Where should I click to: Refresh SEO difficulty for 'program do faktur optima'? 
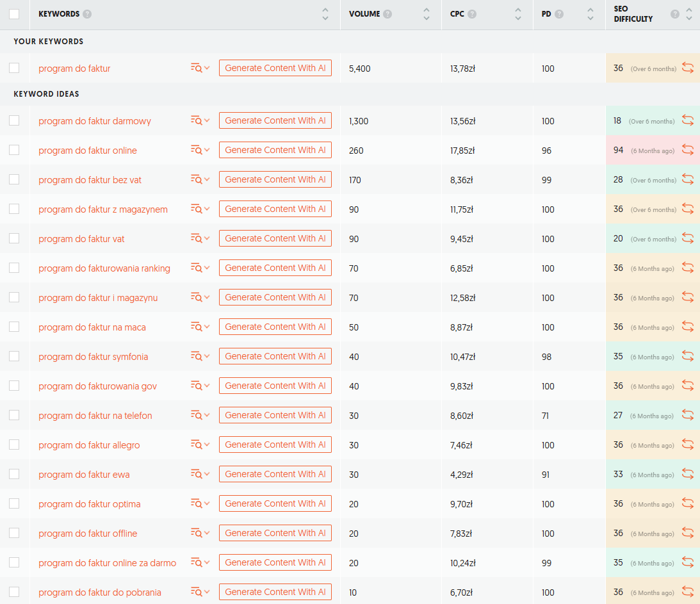click(x=688, y=503)
